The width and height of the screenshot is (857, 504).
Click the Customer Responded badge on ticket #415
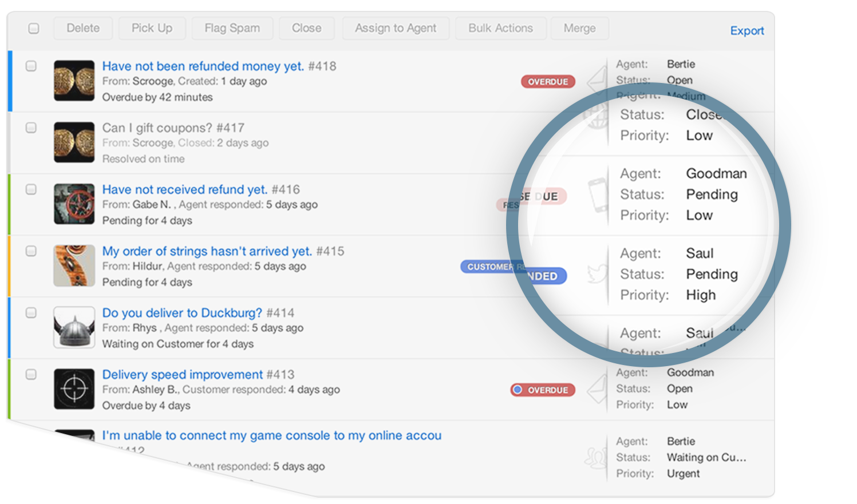coord(514,271)
